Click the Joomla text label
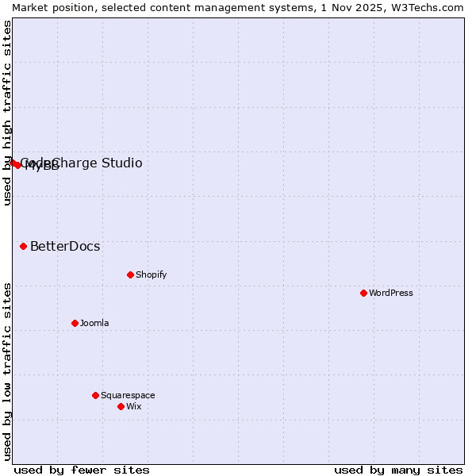The height and width of the screenshot is (476, 476). [94, 323]
